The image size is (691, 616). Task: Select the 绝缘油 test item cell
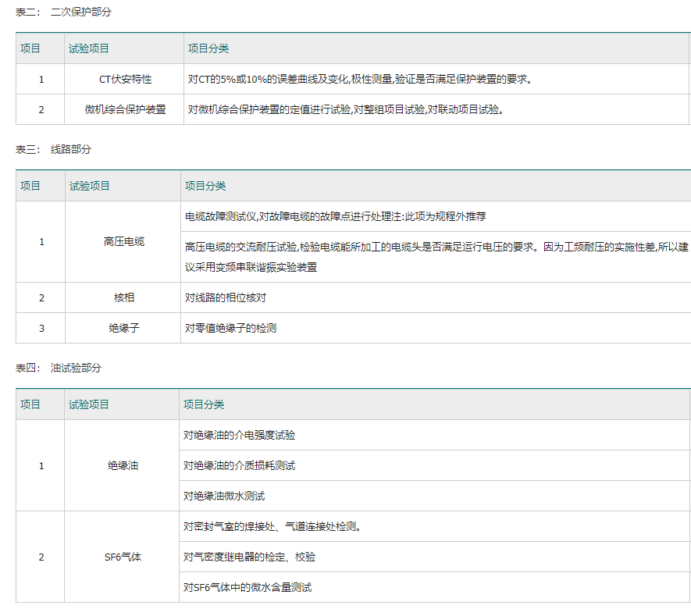[122, 465]
